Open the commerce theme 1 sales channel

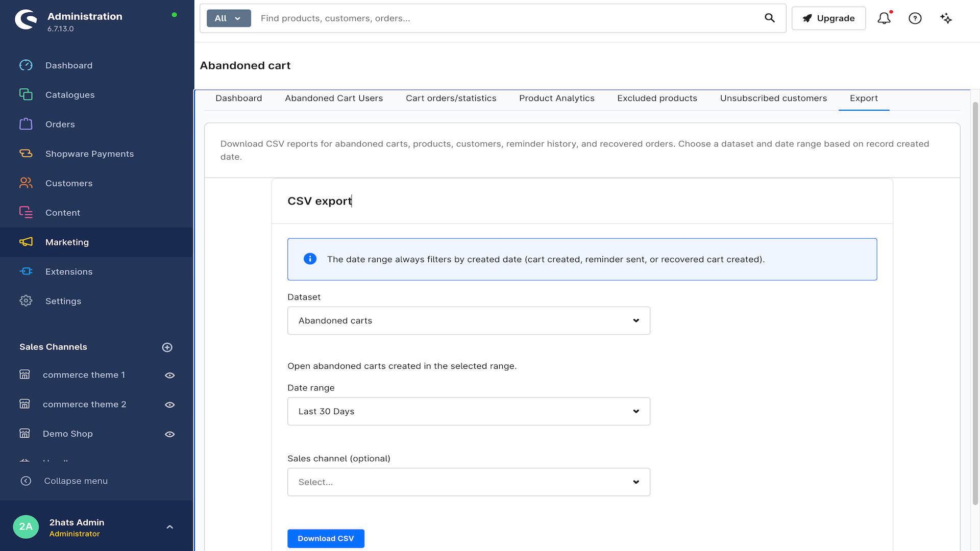coord(84,375)
